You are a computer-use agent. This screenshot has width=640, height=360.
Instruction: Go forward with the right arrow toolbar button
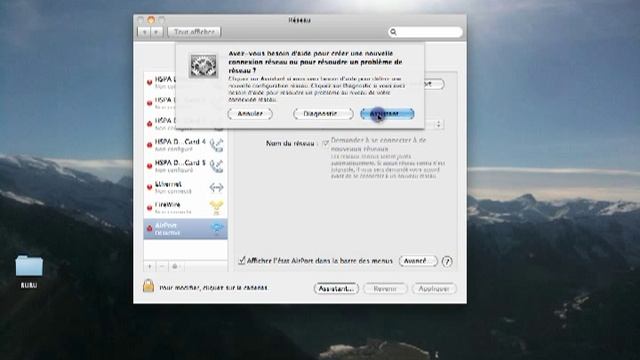[x=156, y=32]
